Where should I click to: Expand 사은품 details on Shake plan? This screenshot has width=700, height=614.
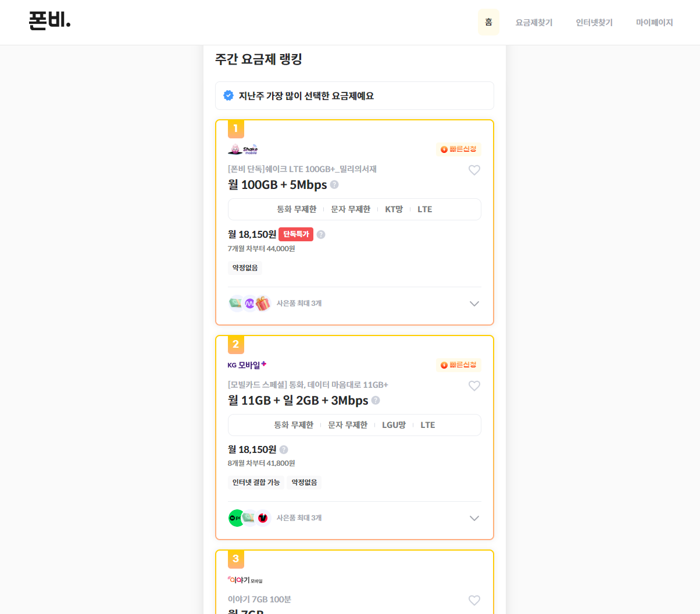click(474, 304)
